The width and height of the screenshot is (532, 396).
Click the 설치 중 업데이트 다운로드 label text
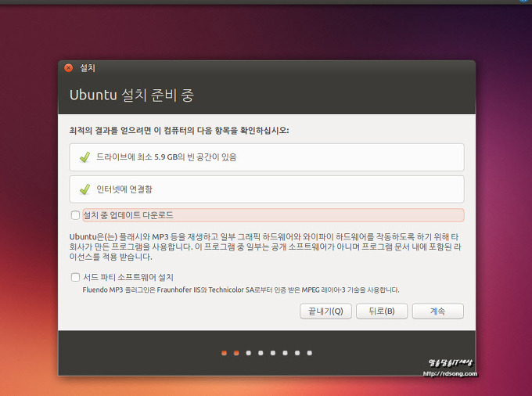coord(128,215)
